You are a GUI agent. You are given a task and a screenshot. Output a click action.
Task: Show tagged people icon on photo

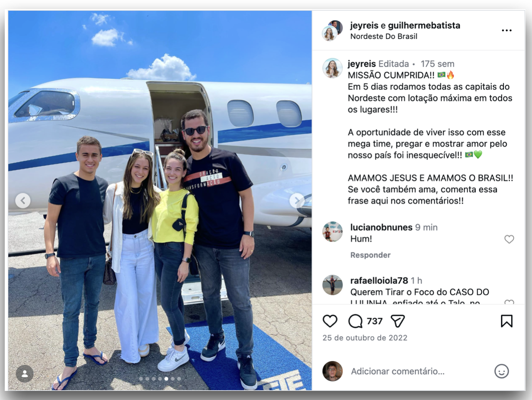tap(25, 374)
